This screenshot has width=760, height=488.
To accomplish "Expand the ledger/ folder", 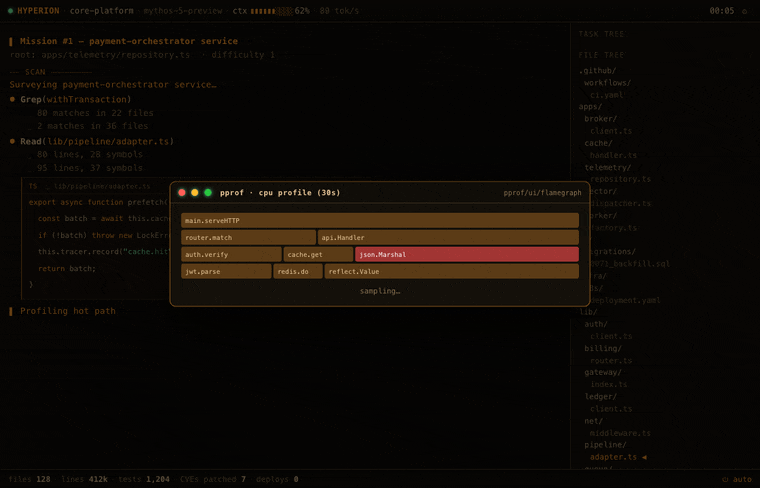I will point(601,396).
